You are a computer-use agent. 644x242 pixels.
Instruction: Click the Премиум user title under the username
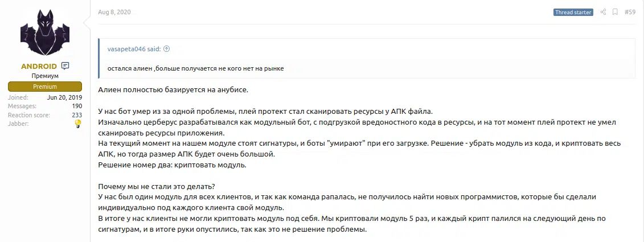tap(45, 76)
